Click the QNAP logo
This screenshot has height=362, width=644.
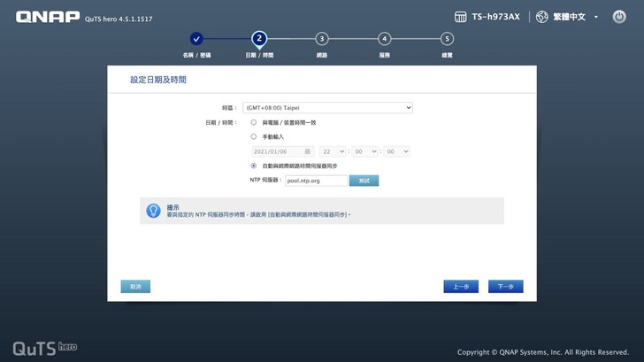(x=48, y=17)
